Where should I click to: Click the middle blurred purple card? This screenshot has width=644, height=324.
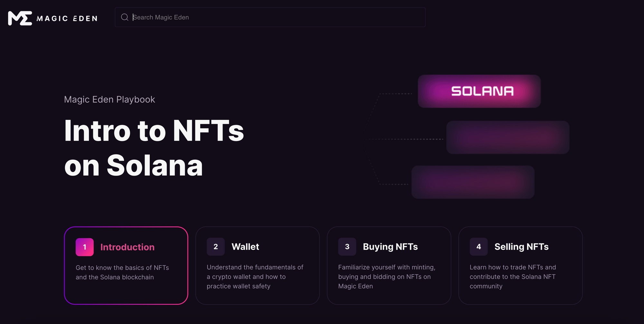pos(508,137)
